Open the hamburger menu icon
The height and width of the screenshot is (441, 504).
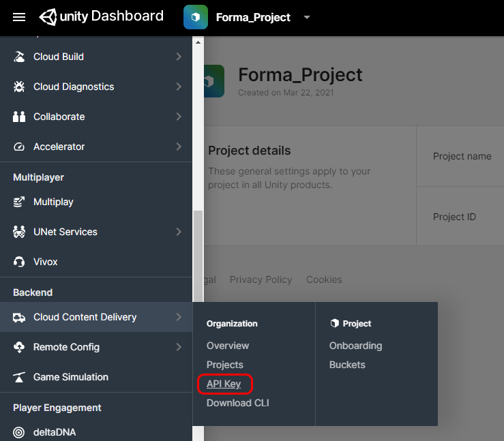19,17
